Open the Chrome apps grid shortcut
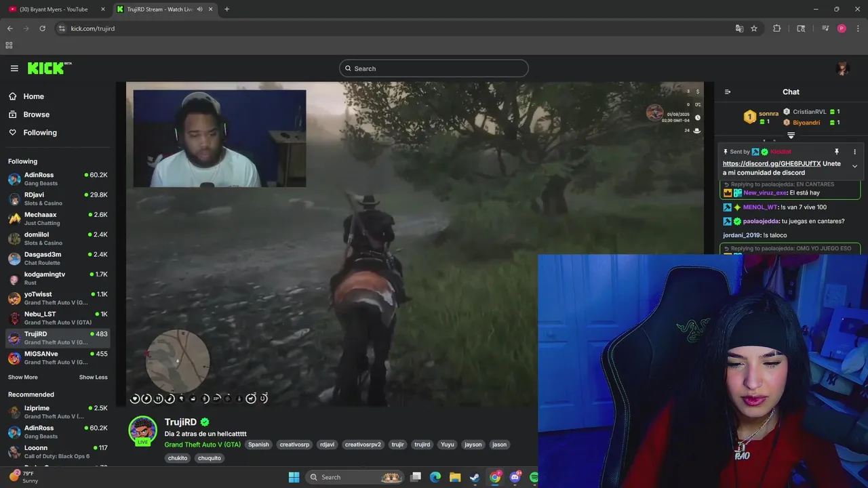Screen dimensions: 868x488 [x=9, y=45]
